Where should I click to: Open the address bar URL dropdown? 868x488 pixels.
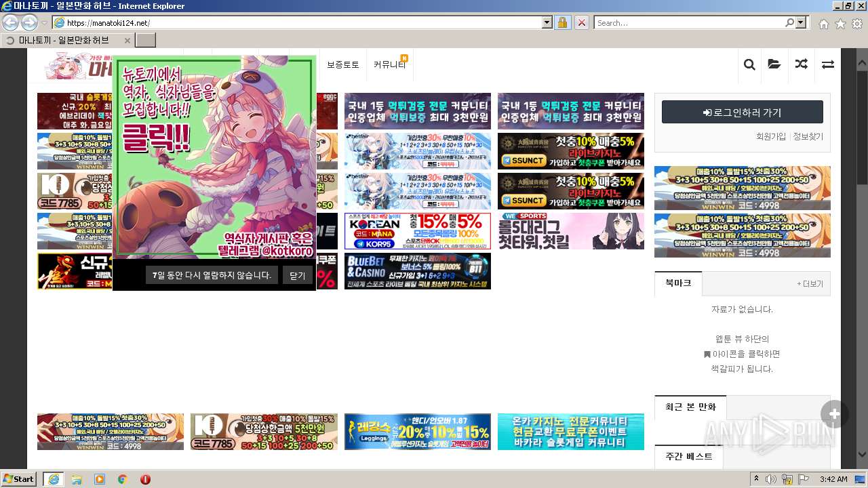click(x=547, y=22)
